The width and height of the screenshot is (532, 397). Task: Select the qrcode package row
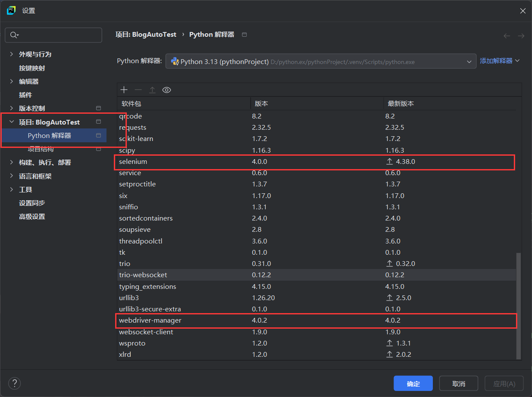[x=316, y=116]
